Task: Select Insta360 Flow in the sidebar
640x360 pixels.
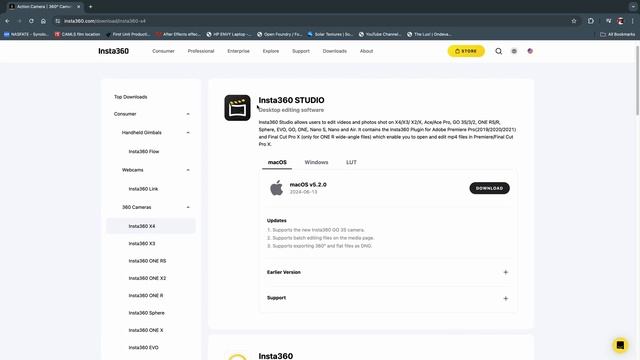Action: tap(144, 151)
